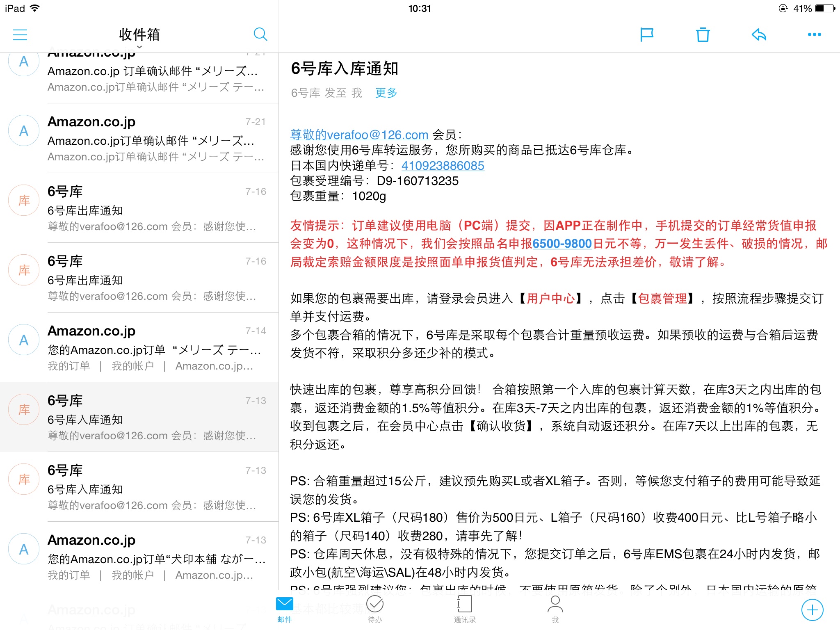Open the 我 profile tab
This screenshot has width=840, height=630.
click(555, 609)
